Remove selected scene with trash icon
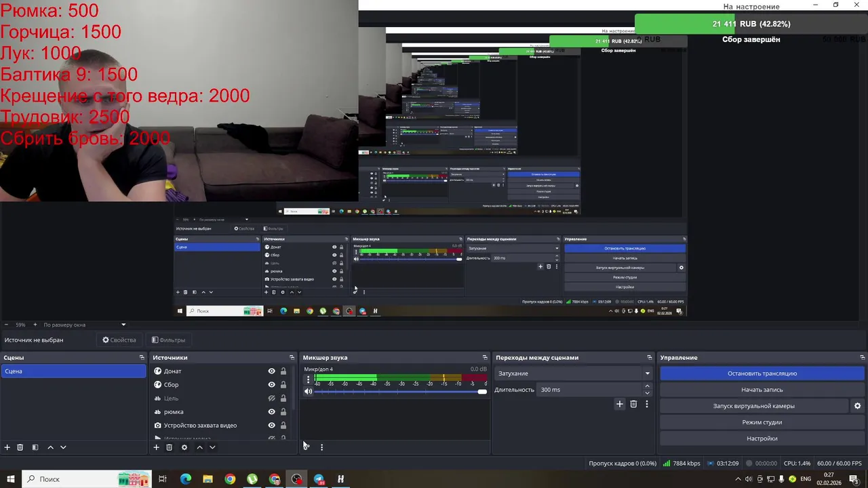868x488 pixels. 20,447
